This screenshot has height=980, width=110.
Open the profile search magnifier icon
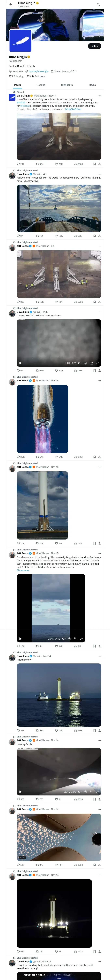click(98, 5)
